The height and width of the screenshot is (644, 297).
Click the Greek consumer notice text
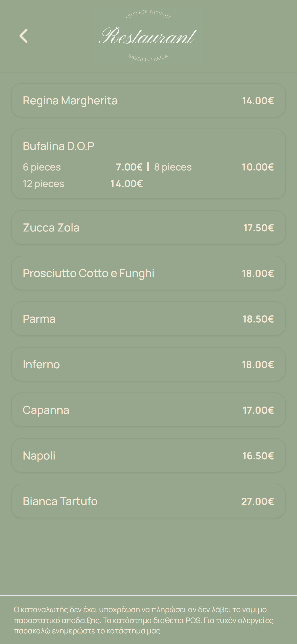point(143,620)
